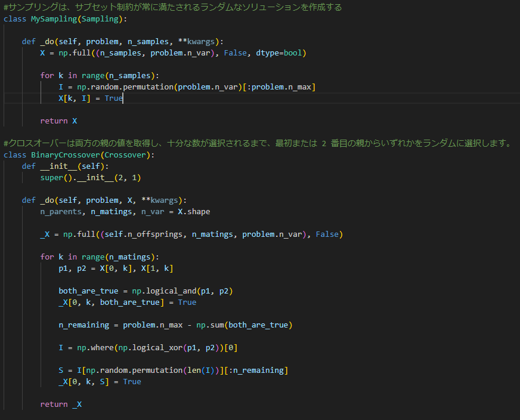Click the 'p1, p2' assignment targets
520x420 pixels.
(x=72, y=268)
